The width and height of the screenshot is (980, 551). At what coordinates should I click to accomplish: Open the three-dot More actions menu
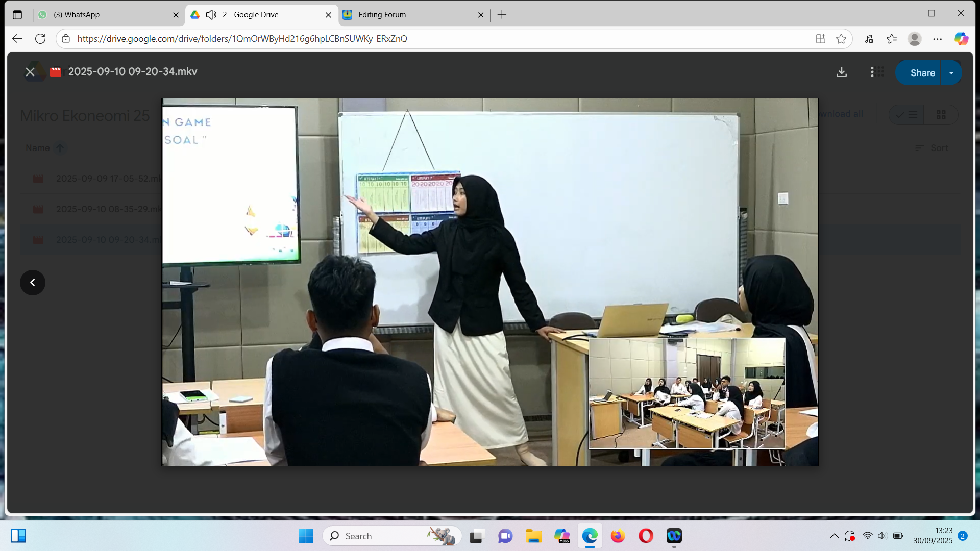click(872, 72)
